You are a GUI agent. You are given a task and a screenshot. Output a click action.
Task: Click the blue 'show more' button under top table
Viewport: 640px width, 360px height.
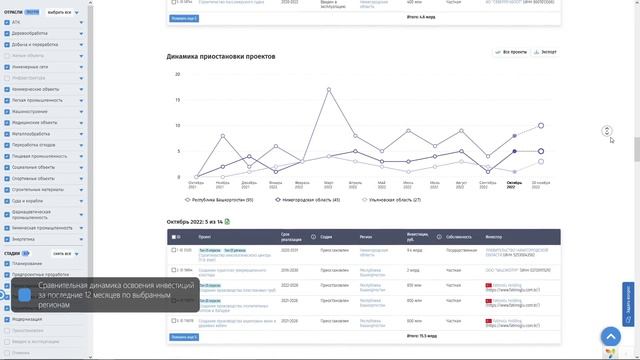184,18
